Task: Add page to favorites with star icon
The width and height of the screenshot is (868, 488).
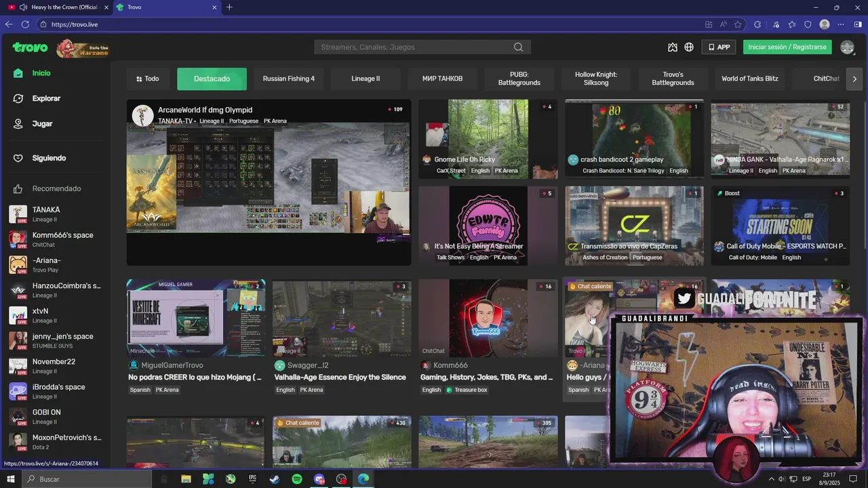Action: coord(738,24)
